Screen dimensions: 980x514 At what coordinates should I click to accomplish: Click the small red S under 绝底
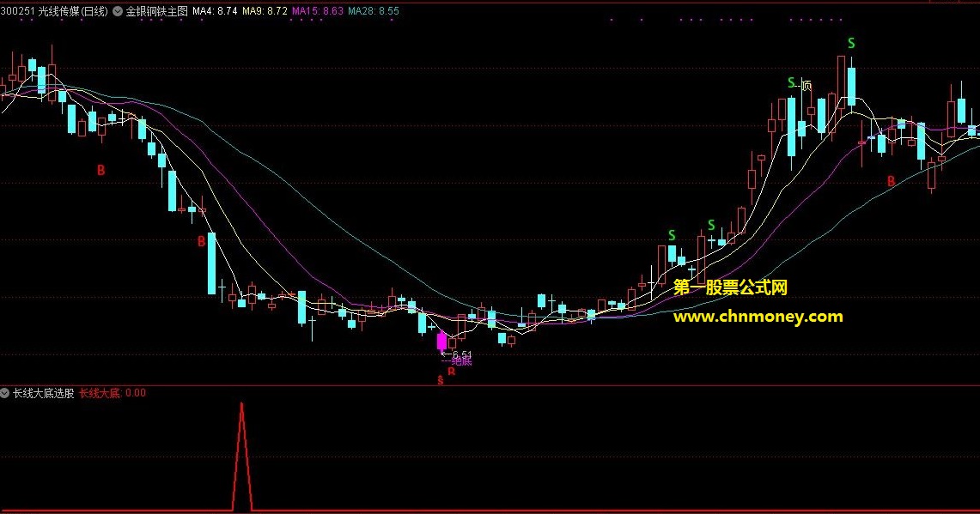click(441, 380)
